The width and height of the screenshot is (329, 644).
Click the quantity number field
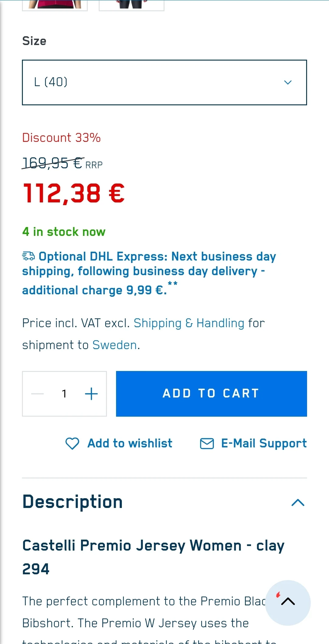64,394
